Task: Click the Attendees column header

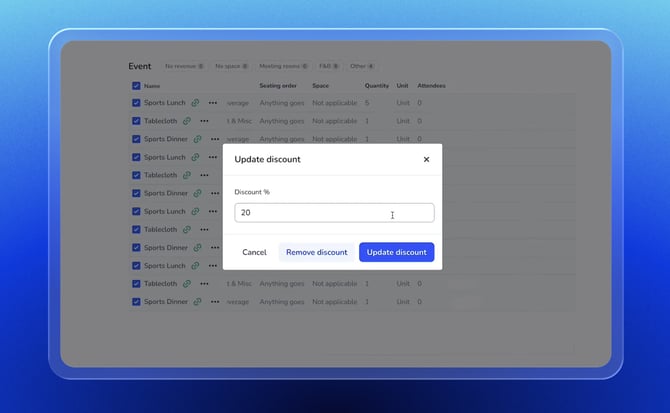Action: pos(431,86)
